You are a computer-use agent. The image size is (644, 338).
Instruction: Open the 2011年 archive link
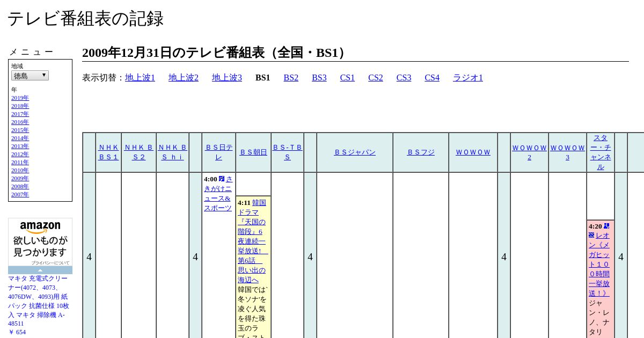[20, 163]
